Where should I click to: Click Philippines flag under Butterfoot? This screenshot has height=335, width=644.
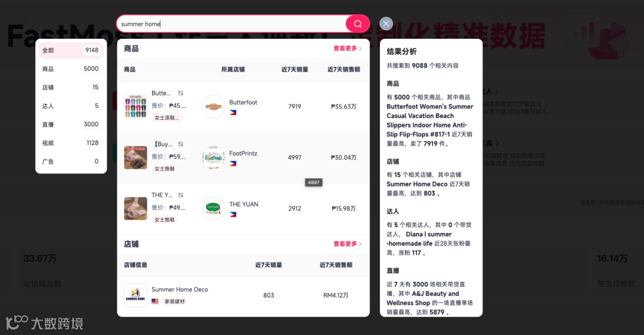click(233, 113)
